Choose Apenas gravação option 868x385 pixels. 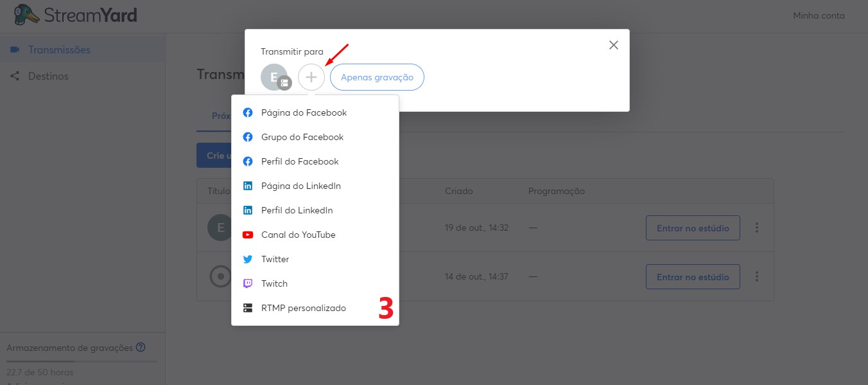(x=377, y=77)
